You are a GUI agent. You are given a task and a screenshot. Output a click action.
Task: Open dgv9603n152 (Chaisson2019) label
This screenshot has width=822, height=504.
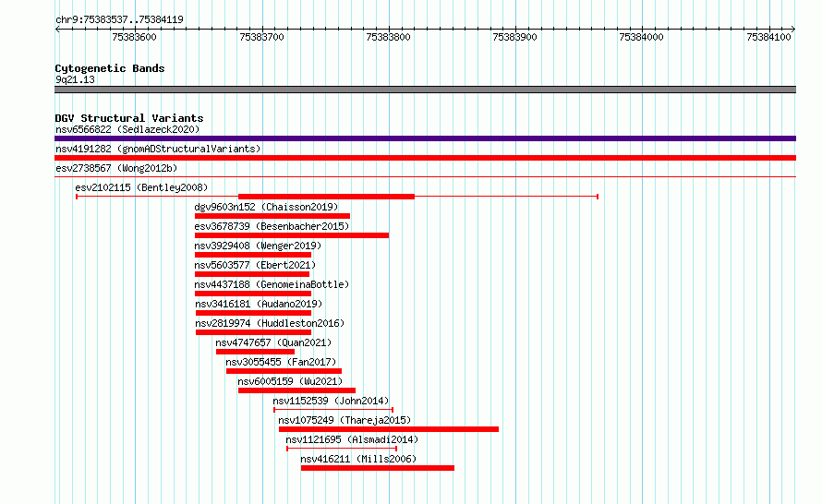point(266,207)
